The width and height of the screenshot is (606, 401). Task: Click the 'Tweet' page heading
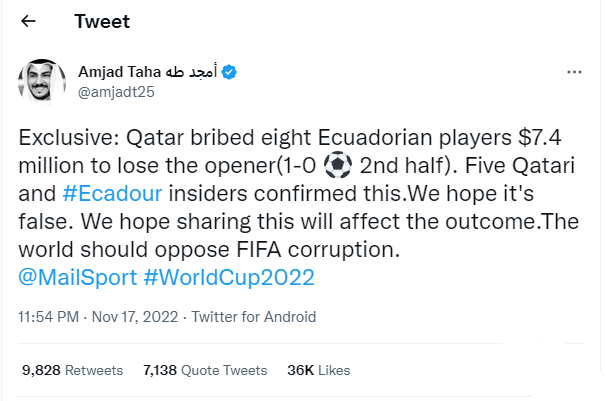pyautogui.click(x=100, y=22)
